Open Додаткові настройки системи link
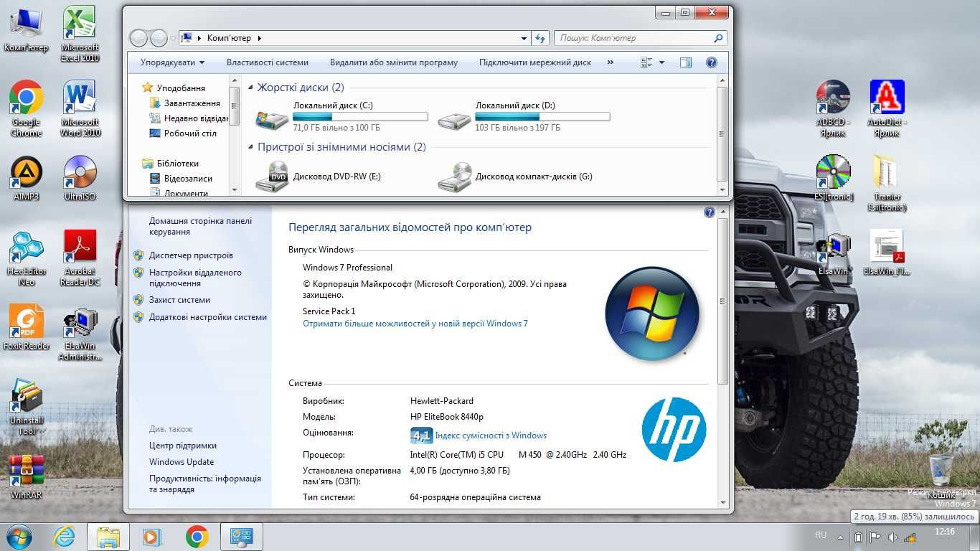Image resolution: width=980 pixels, height=551 pixels. [x=208, y=317]
